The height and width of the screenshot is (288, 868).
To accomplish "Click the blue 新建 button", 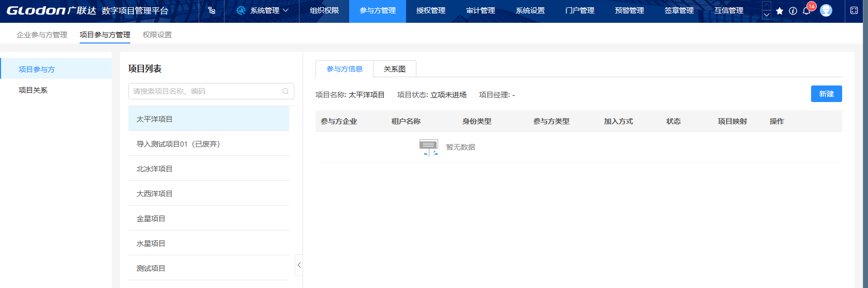I will click(x=826, y=94).
